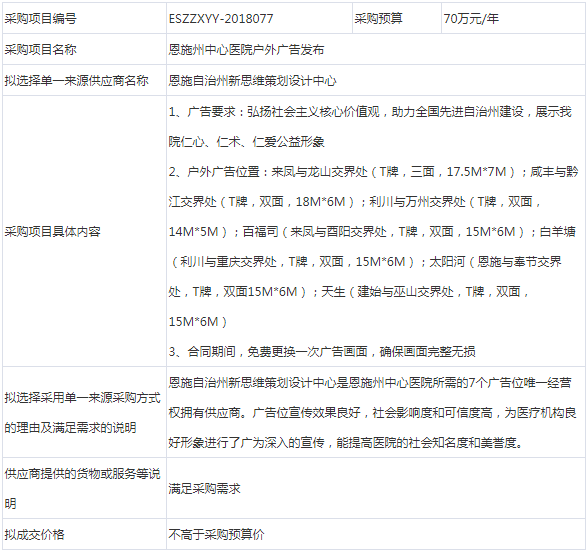588x552 pixels.
Task: Click the line beginning 14M*5M with 百福司
Action: click(372, 232)
